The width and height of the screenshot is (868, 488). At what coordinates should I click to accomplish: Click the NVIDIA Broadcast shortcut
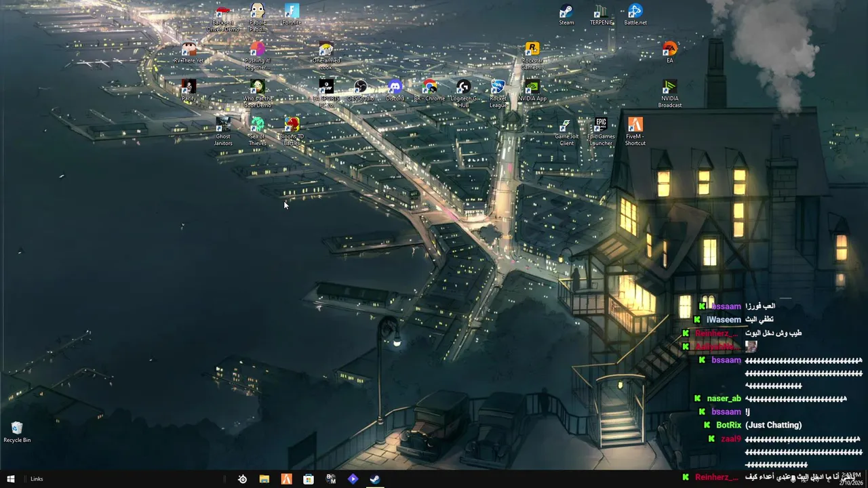(x=670, y=94)
